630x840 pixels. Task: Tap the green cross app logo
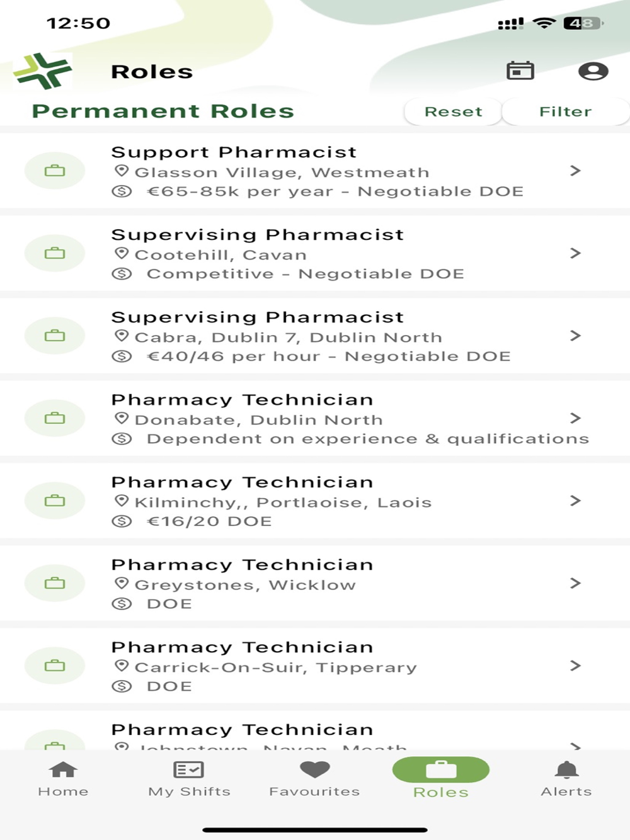tap(43, 71)
